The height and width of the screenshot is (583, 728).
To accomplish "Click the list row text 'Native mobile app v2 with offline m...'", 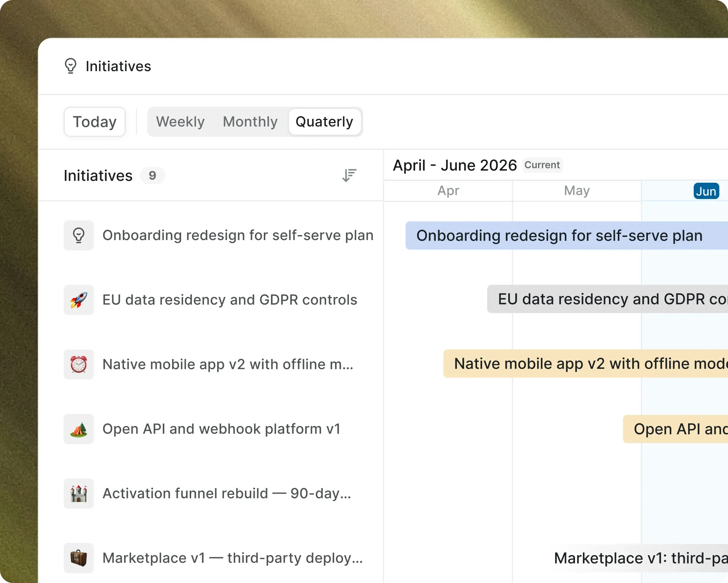I will pos(228,364).
